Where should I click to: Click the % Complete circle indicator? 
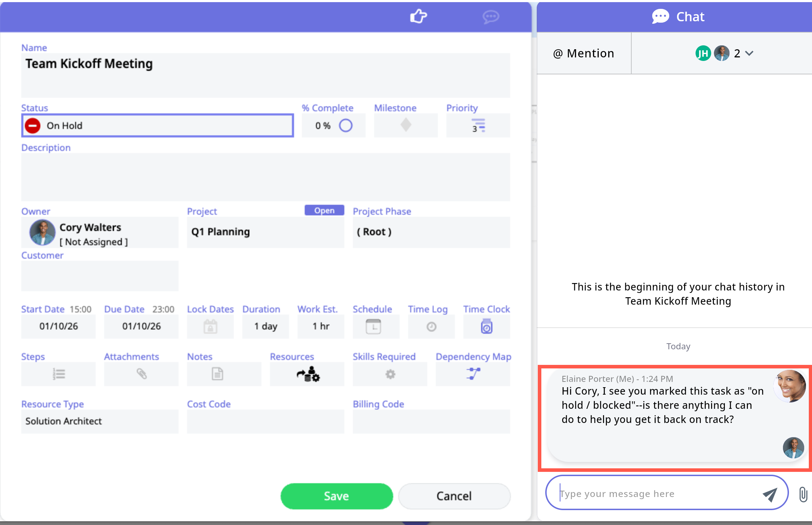click(x=345, y=125)
